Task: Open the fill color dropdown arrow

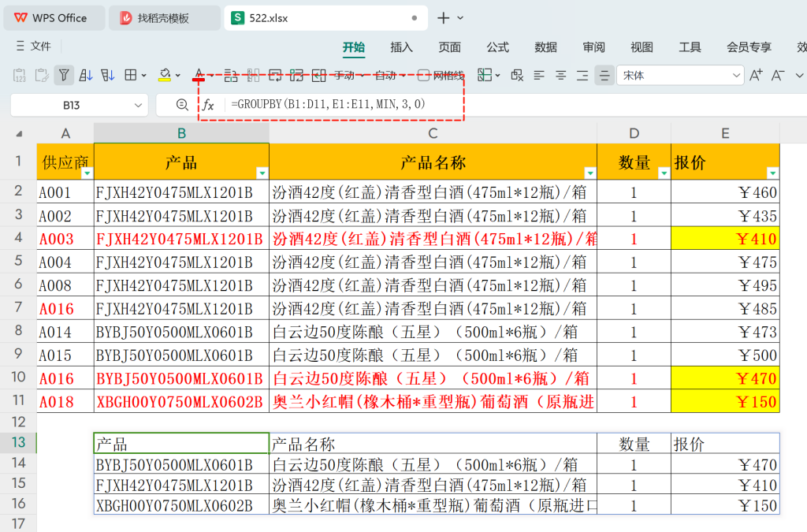Action: pos(178,76)
